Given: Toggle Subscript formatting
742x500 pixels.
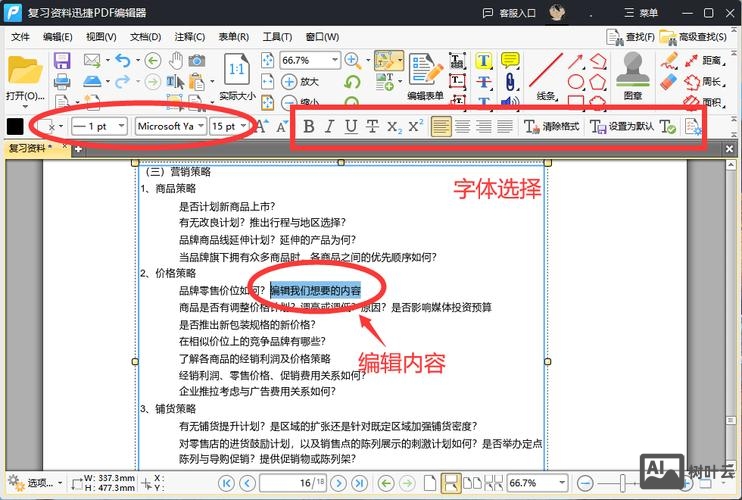Looking at the screenshot, I should click(394, 126).
